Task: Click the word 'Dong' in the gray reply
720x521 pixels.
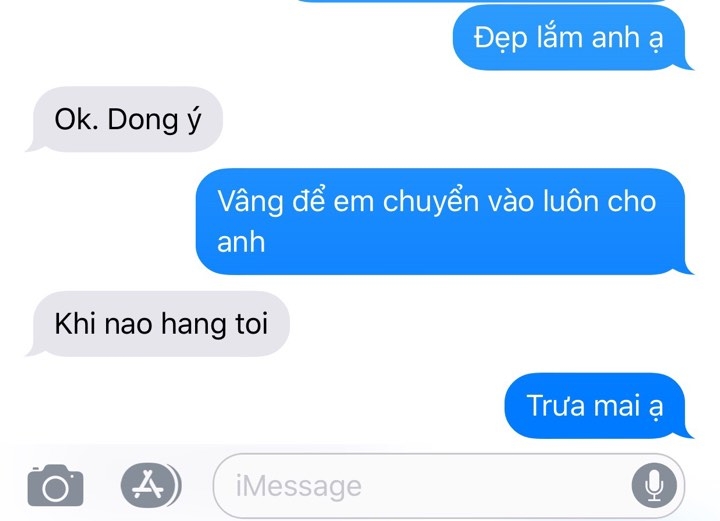Action: [143, 120]
